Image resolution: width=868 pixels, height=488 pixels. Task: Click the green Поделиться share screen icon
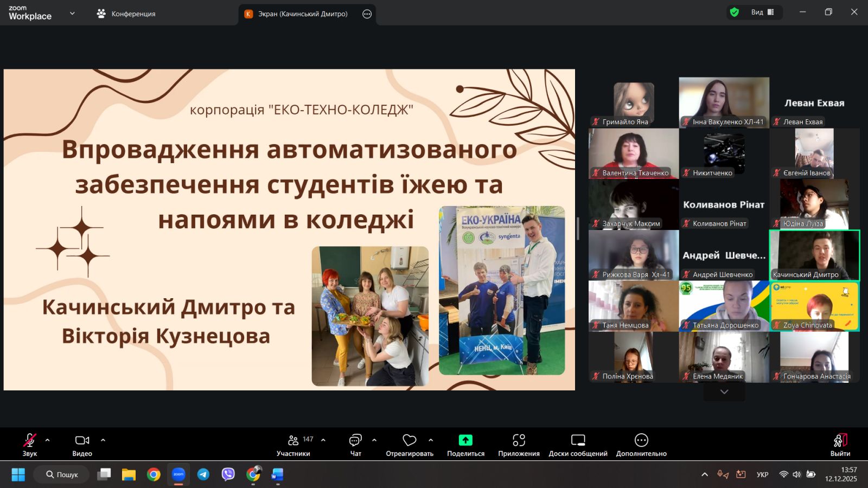[465, 440]
